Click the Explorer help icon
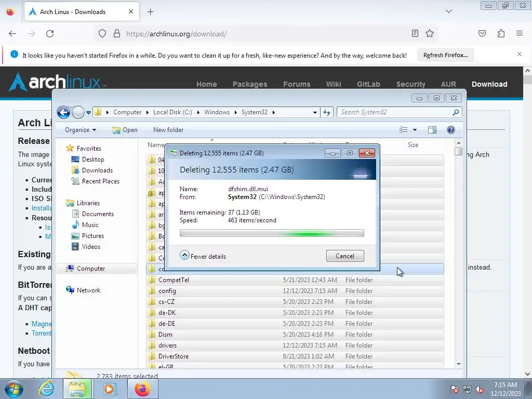 point(450,130)
